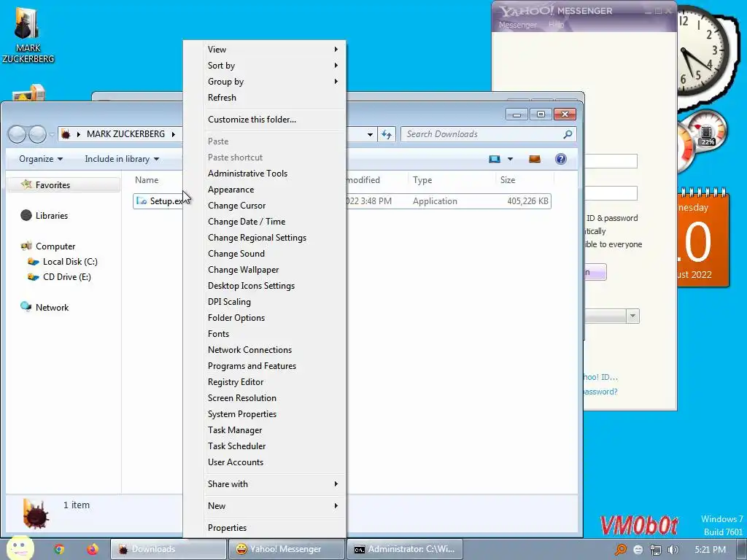The image size is (747, 560).
Task: Click the Setup.exe file icon
Action: (x=141, y=201)
